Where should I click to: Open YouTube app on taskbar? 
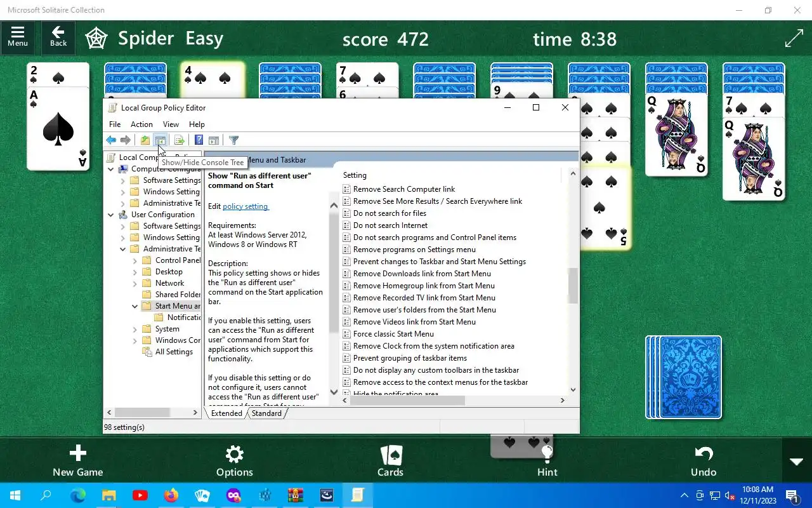tap(140, 495)
